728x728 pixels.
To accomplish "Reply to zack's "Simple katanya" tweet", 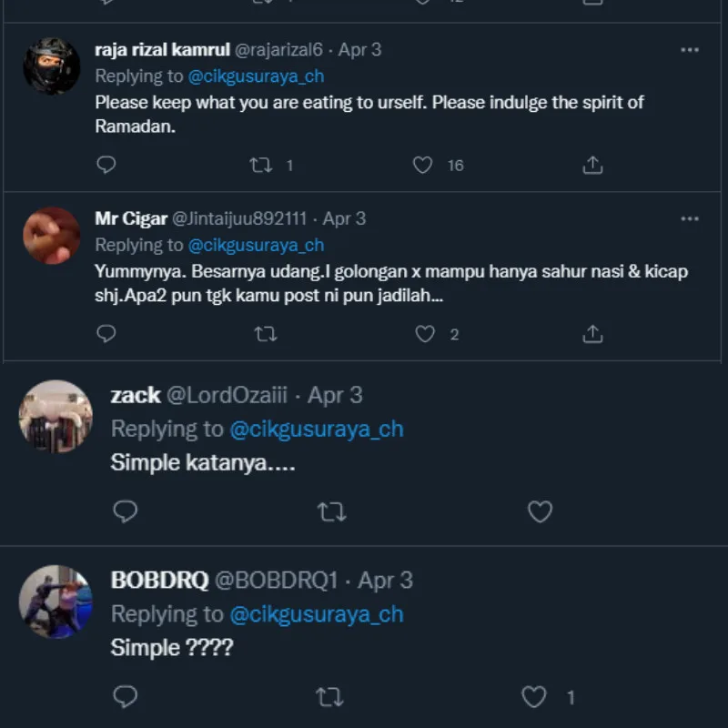I will (x=125, y=512).
